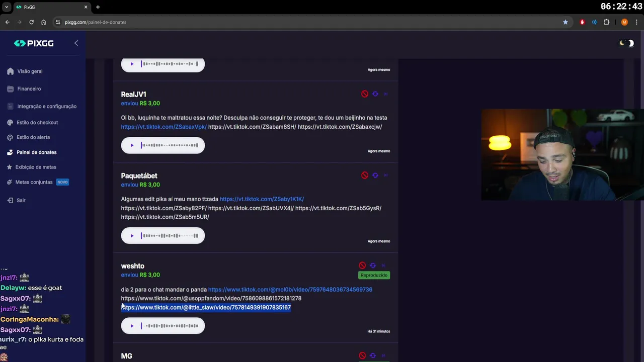Open the ZSab5m5UR TikTok link
This screenshot has height=362, width=644.
pos(165,217)
